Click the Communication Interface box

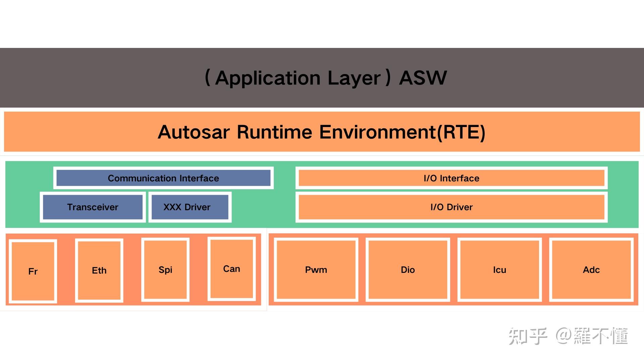click(x=163, y=178)
